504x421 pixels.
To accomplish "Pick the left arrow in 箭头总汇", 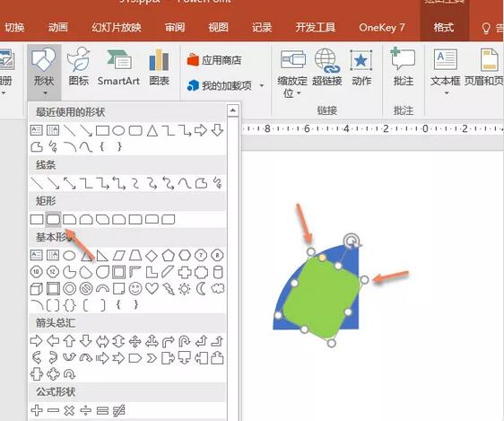I will click(53, 341).
